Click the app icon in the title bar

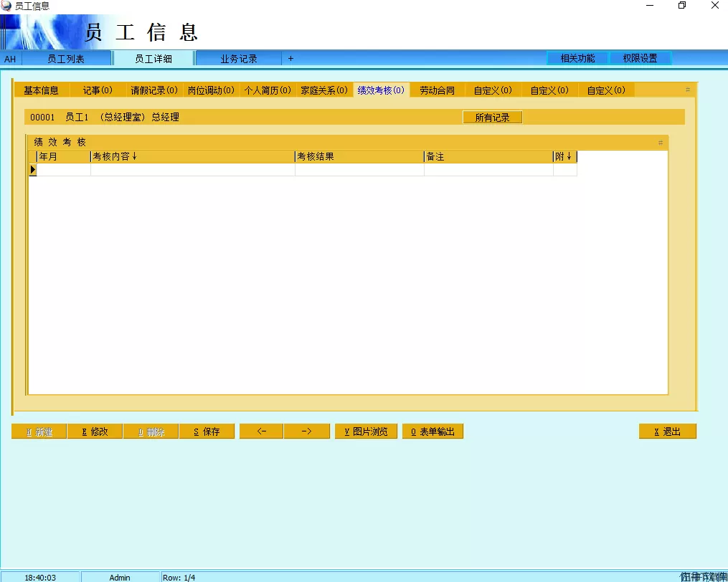(x=6, y=6)
